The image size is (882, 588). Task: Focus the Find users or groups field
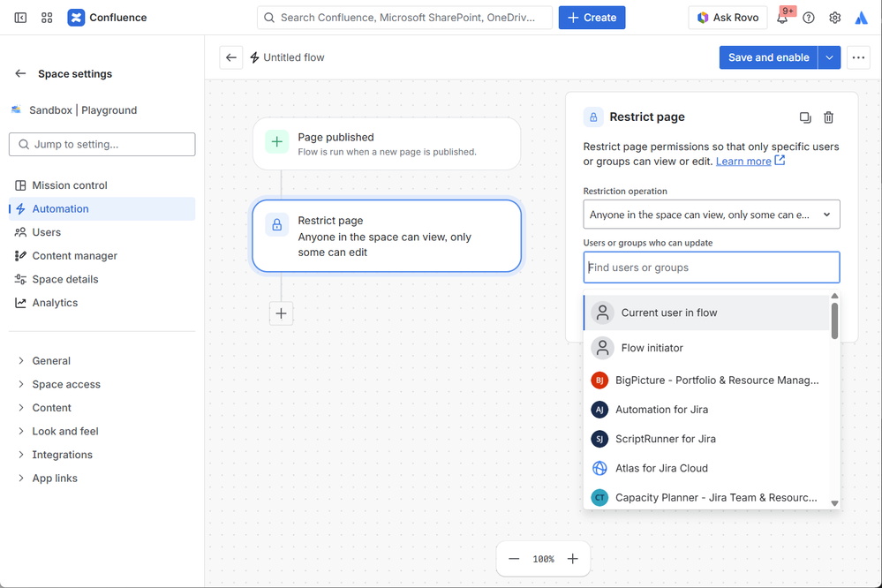point(712,268)
